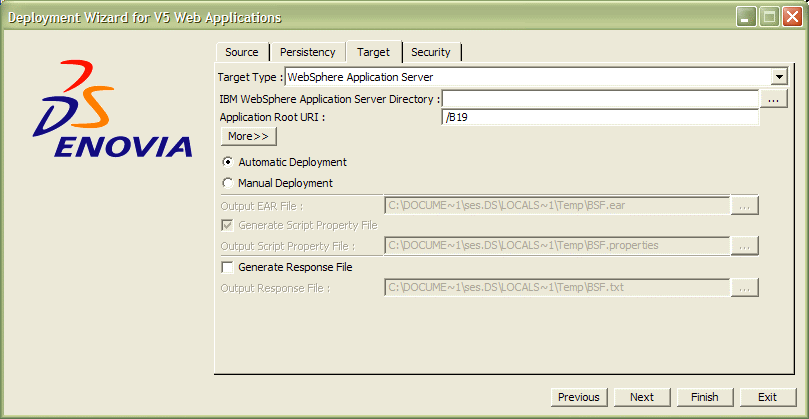Open the Target Type dropdown arrow
Screen dimensions: 809x419
tap(779, 77)
